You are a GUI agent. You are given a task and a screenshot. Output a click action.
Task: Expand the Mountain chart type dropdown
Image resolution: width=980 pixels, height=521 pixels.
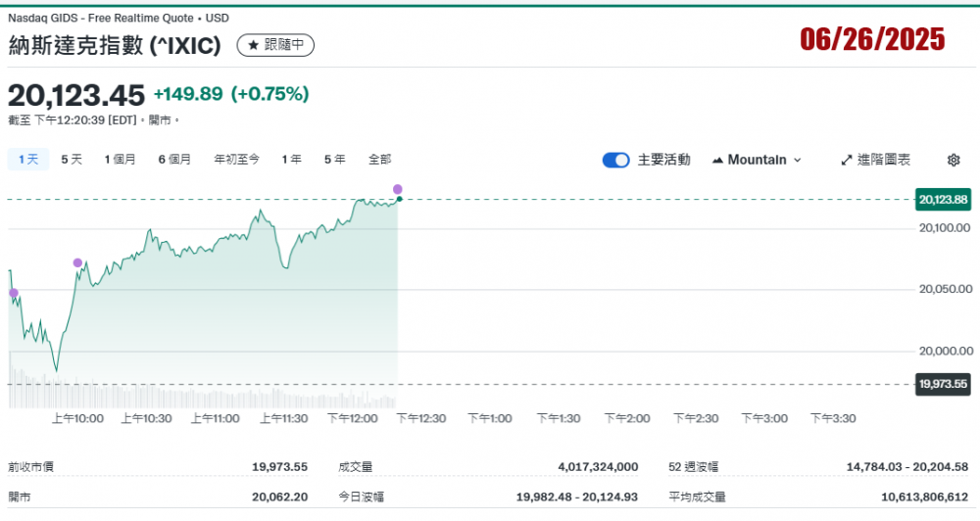pyautogui.click(x=757, y=160)
